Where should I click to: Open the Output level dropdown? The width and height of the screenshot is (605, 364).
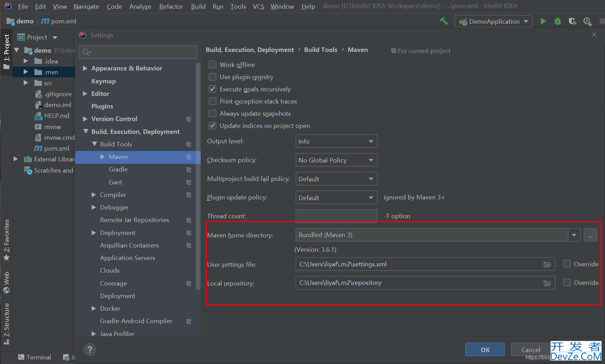336,141
